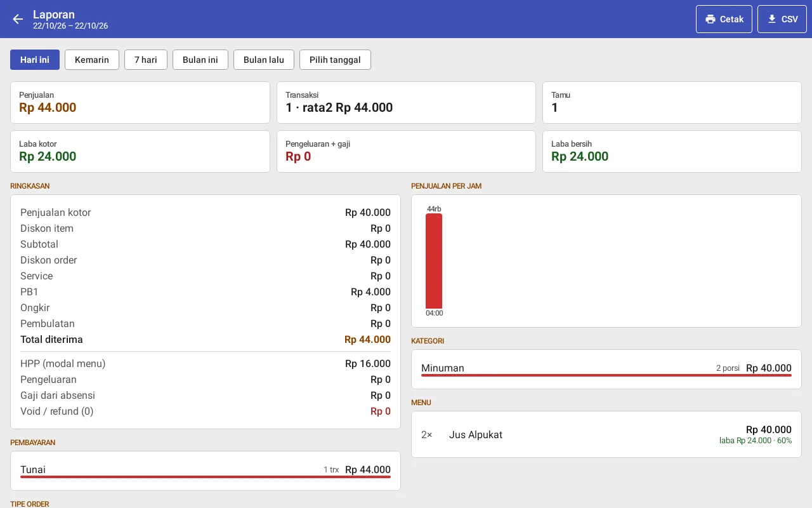
Task: Click the Service row
Action: coord(206,276)
